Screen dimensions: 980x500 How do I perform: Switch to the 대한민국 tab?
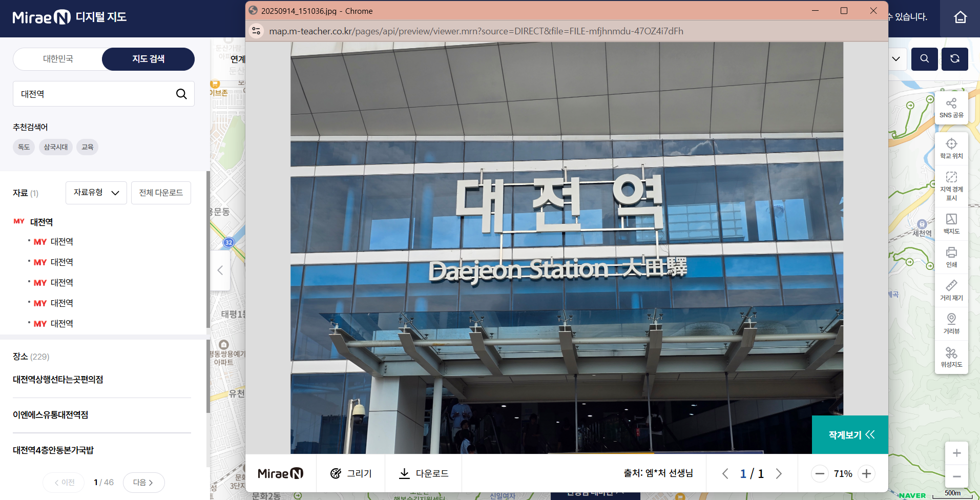[x=58, y=59]
